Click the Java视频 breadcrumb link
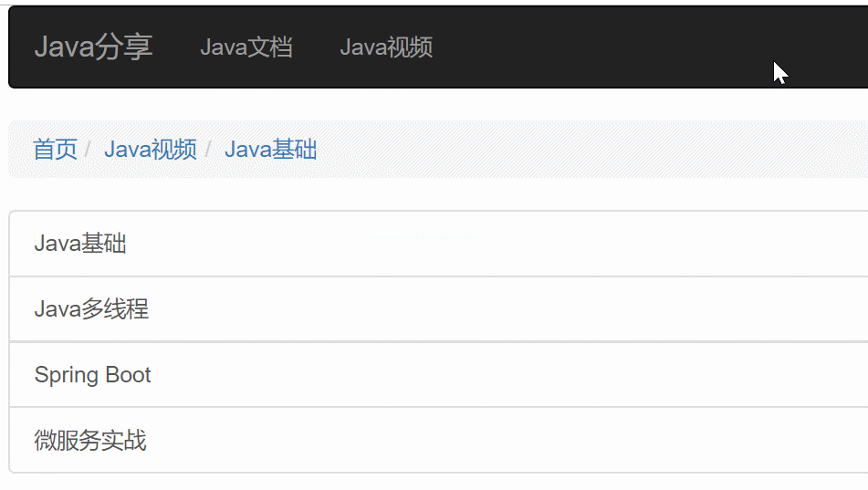Image resolution: width=868 pixels, height=490 pixels. point(151,150)
